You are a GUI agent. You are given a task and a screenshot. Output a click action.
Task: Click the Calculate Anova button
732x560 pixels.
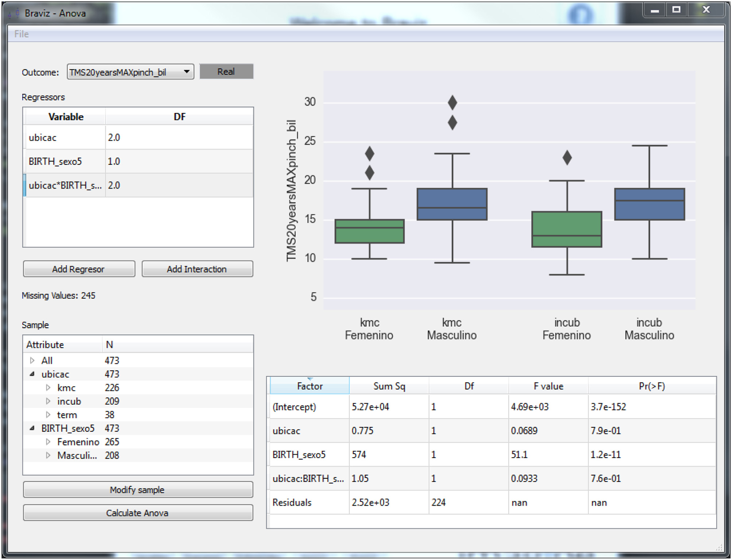click(138, 513)
